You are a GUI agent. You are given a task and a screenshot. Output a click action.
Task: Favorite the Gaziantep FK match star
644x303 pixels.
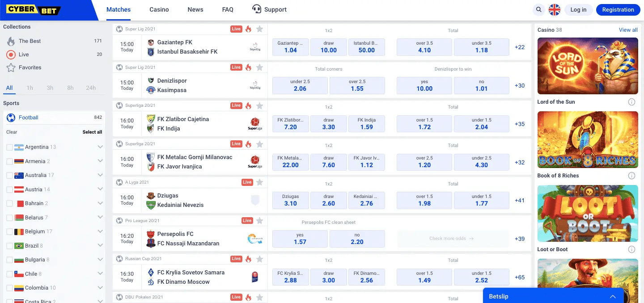point(259,29)
